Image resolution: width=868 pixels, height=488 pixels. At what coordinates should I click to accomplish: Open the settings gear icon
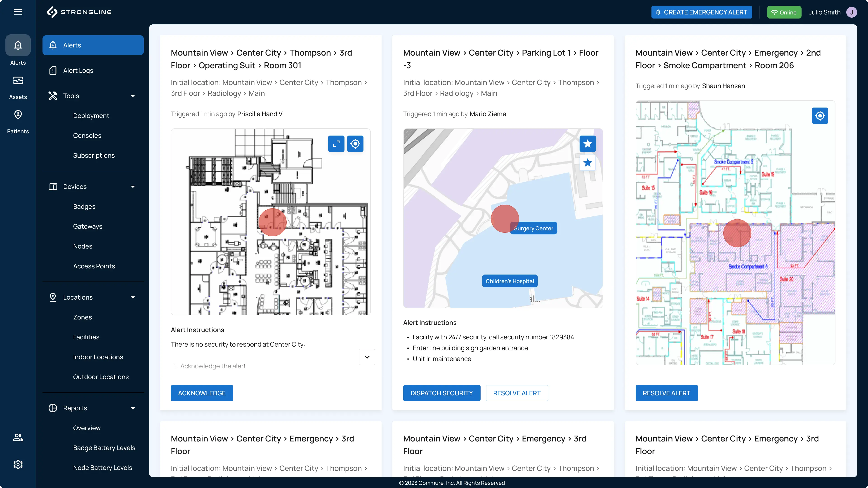click(x=18, y=465)
